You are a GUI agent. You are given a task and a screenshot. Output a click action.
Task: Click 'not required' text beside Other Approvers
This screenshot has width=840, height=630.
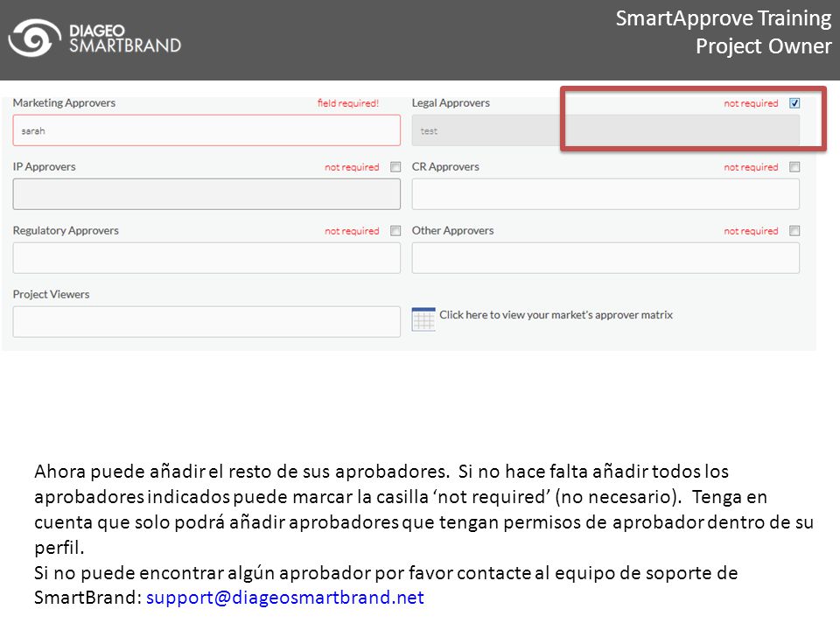pyautogui.click(x=751, y=231)
